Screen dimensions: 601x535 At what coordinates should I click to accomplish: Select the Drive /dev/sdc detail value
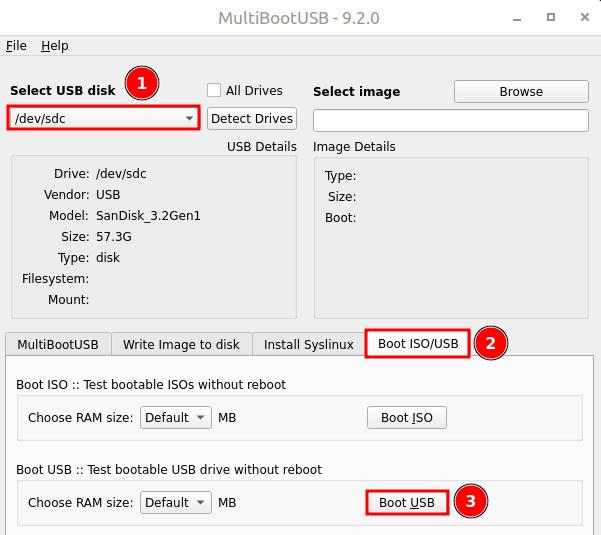[121, 174]
